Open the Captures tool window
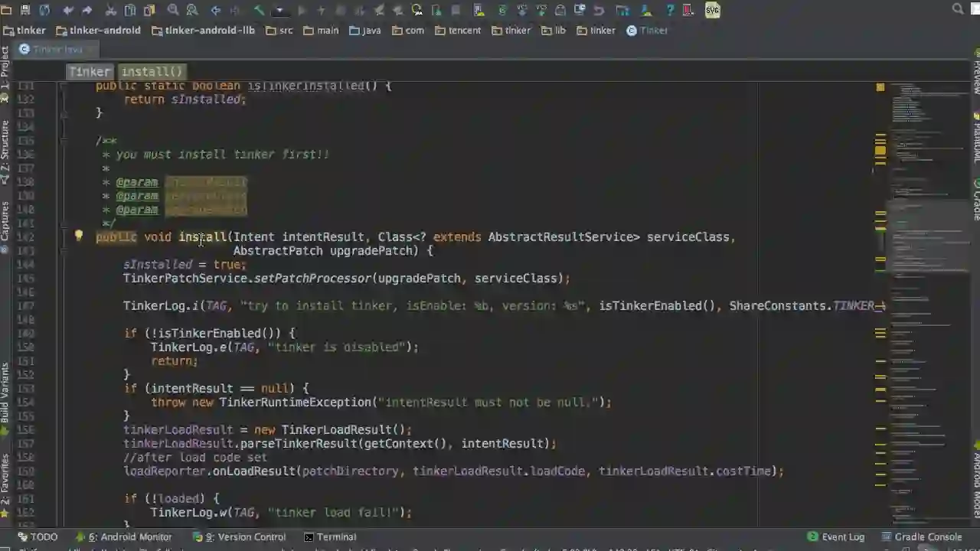The image size is (980, 551). click(x=5, y=226)
